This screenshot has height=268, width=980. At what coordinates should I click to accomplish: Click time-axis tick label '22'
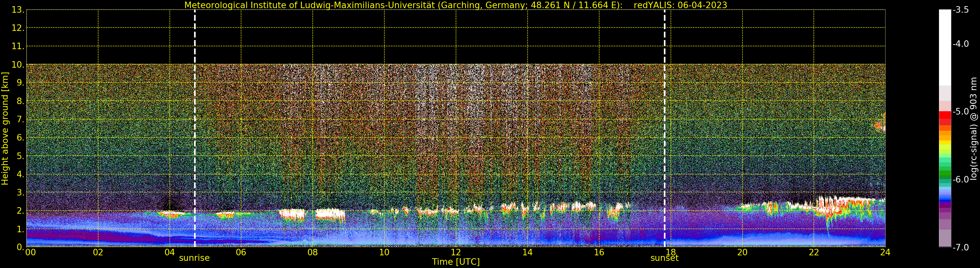point(813,252)
